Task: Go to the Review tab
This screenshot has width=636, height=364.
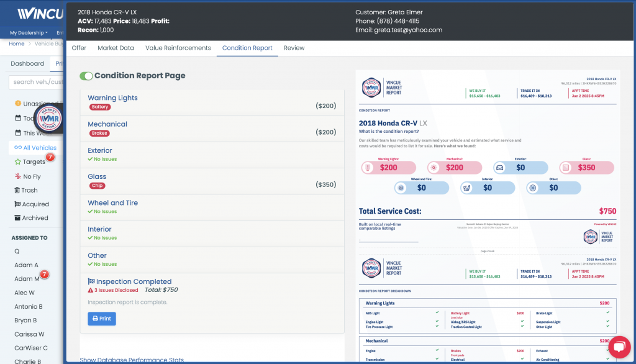Action: (294, 48)
